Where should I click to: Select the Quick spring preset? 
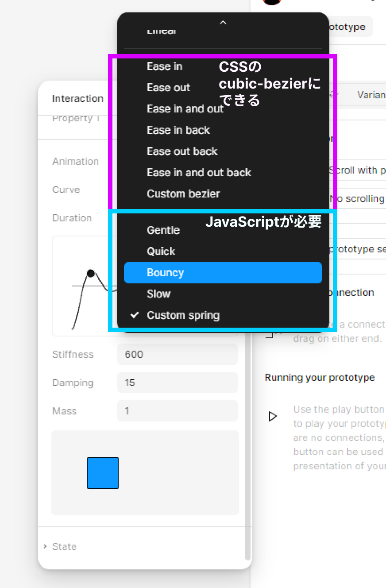(161, 251)
